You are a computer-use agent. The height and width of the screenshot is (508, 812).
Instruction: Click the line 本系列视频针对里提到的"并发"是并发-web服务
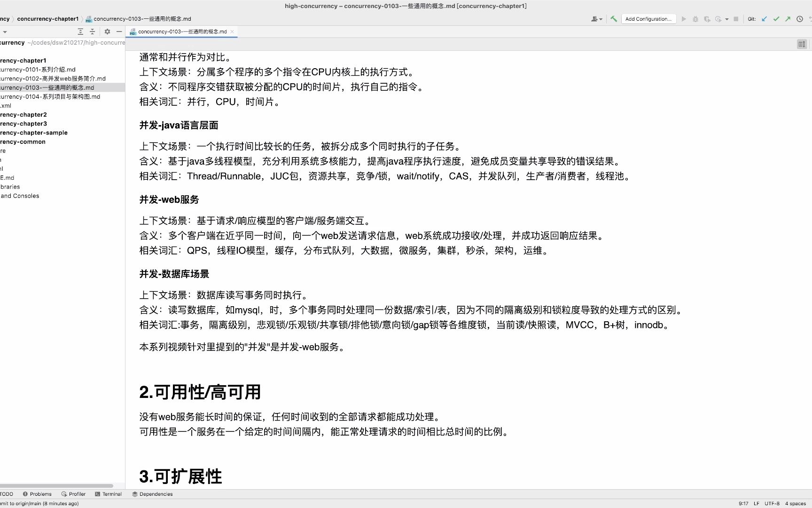pyautogui.click(x=243, y=347)
